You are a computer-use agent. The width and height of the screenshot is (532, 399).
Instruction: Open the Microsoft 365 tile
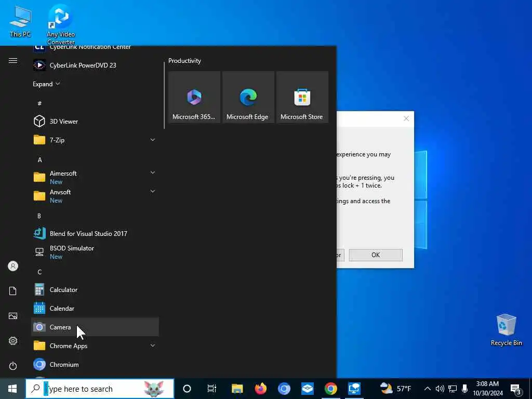tap(194, 97)
